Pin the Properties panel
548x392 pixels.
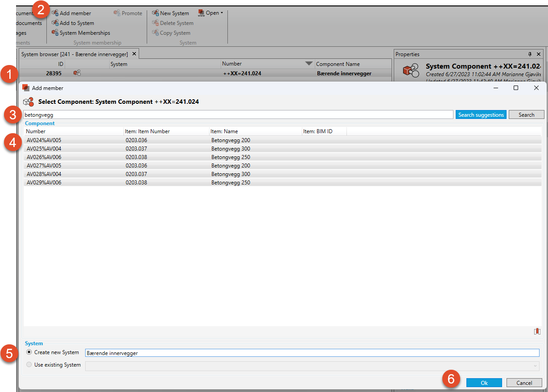[530, 54]
